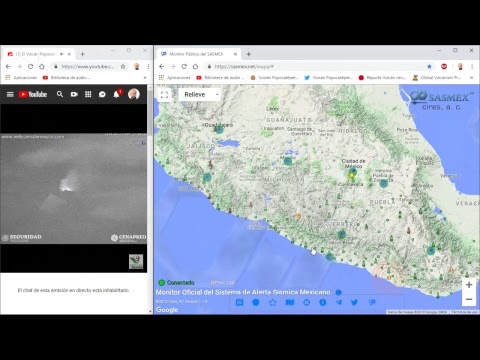This screenshot has height=360, width=480.
Task: Reload the YouTube page
Action: coord(30,67)
